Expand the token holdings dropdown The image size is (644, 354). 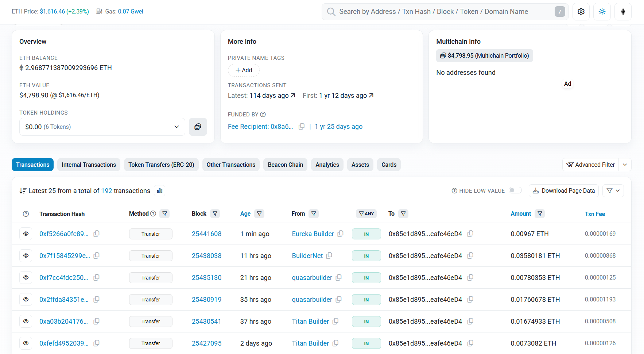102,127
